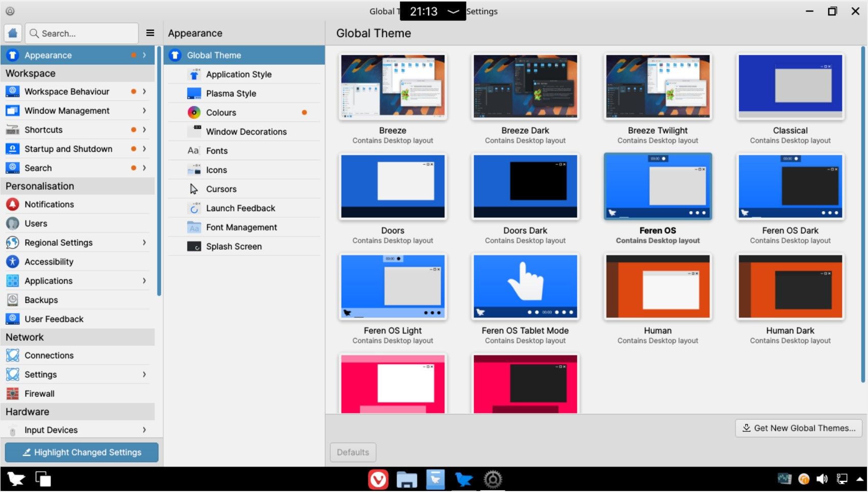Click the volume speaker icon in system tray
This screenshot has width=868, height=492.
click(822, 479)
